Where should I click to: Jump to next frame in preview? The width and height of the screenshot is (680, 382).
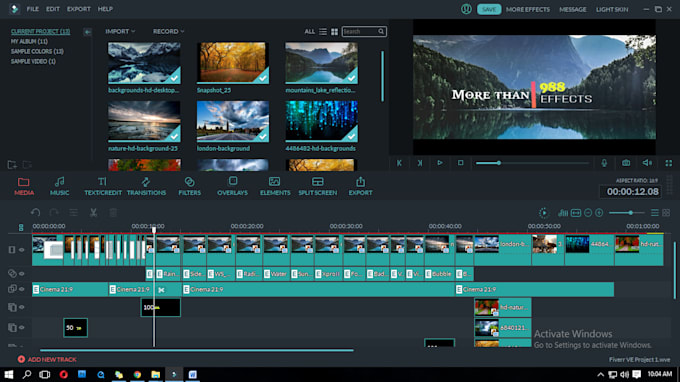(420, 163)
